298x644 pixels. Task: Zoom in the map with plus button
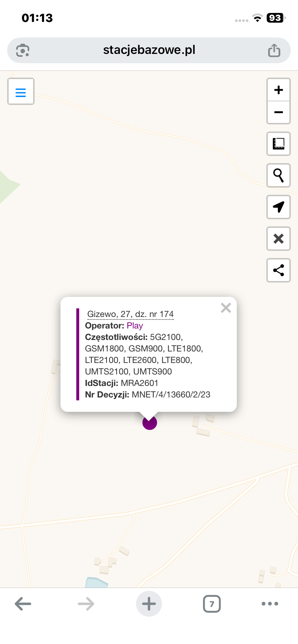click(279, 90)
